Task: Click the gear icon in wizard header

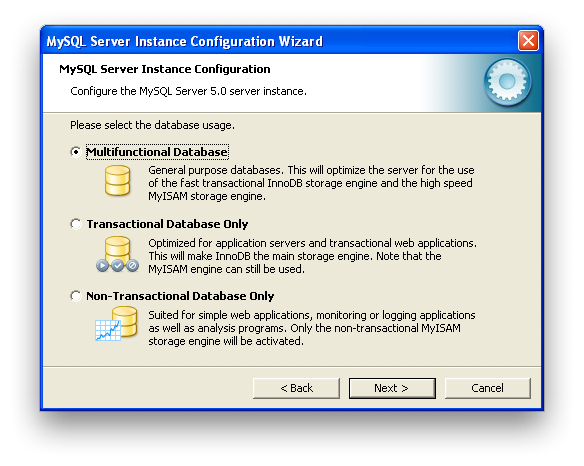Action: (507, 82)
